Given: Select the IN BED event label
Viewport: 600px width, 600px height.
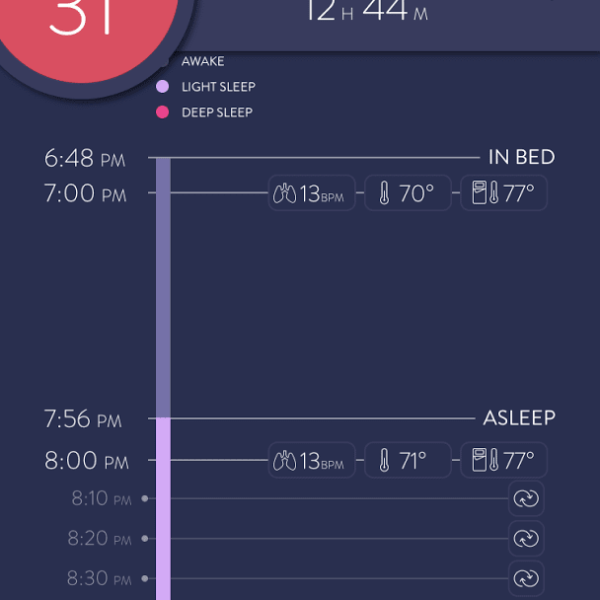Looking at the screenshot, I should tap(522, 157).
